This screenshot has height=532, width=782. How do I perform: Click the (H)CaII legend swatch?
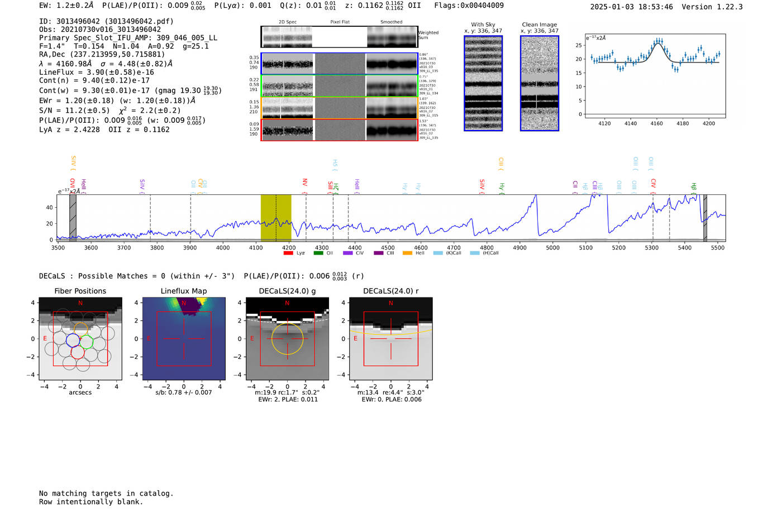coord(474,253)
